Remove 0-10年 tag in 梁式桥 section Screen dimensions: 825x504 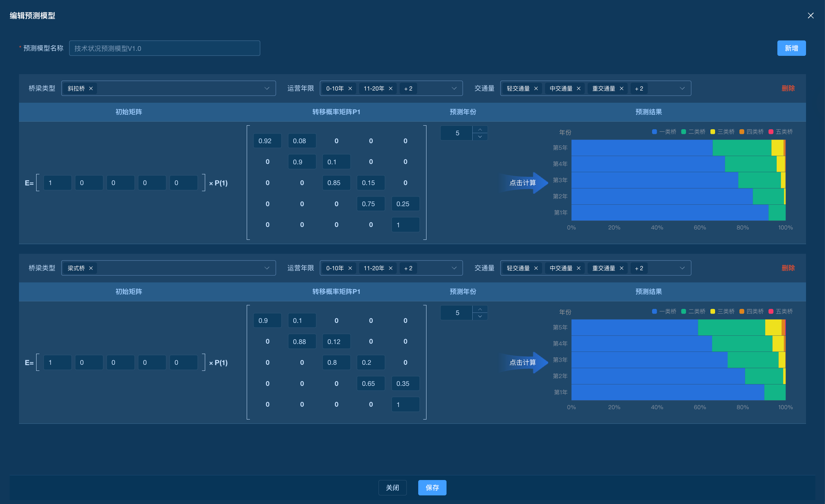pyautogui.click(x=350, y=268)
